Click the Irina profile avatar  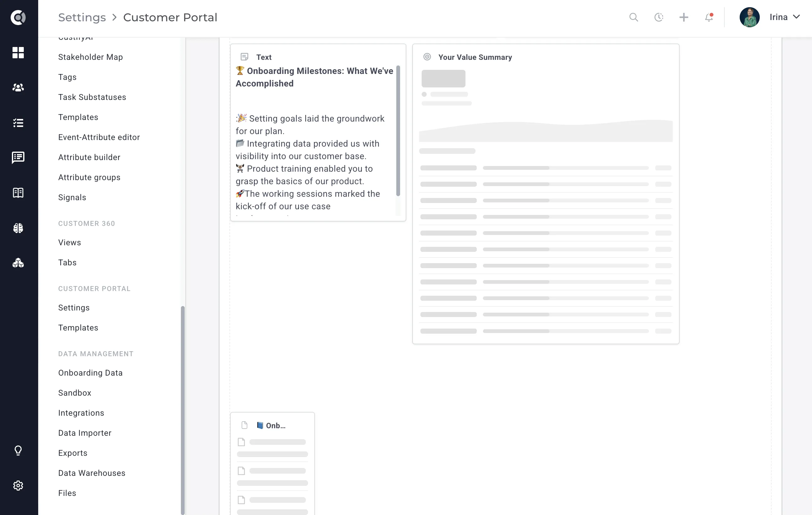point(749,17)
